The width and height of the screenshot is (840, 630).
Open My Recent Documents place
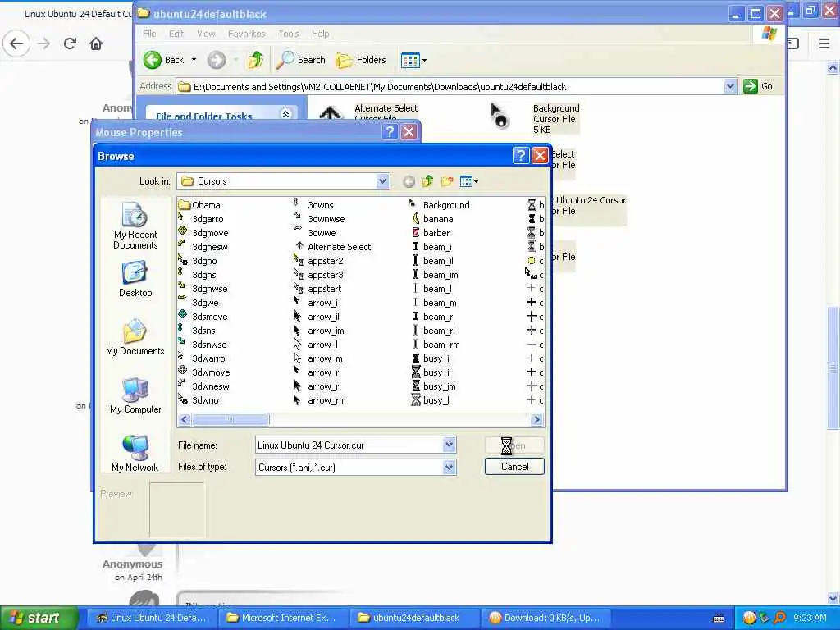coord(135,226)
